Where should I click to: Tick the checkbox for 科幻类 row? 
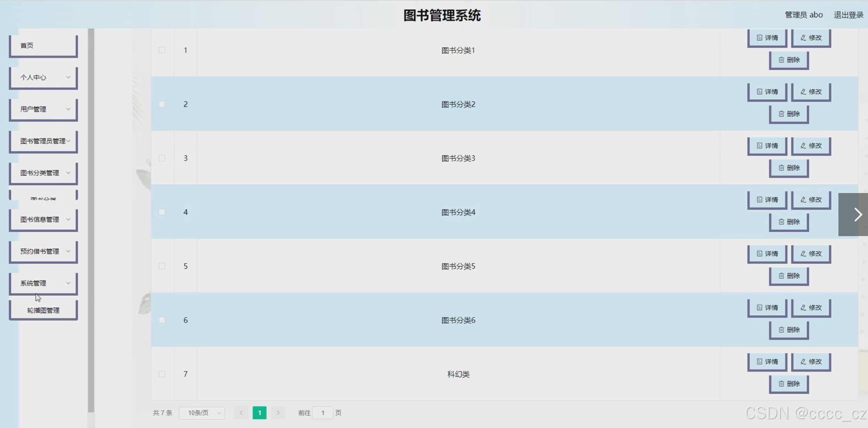(x=162, y=374)
